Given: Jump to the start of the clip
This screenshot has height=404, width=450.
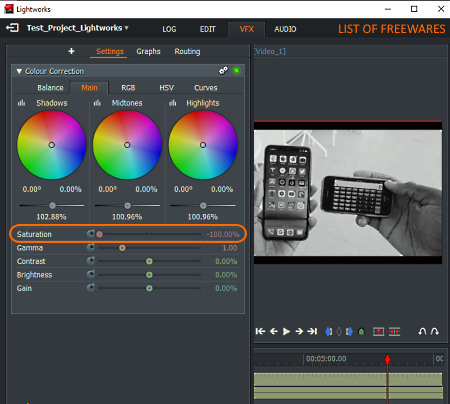Looking at the screenshot, I should click(x=260, y=331).
